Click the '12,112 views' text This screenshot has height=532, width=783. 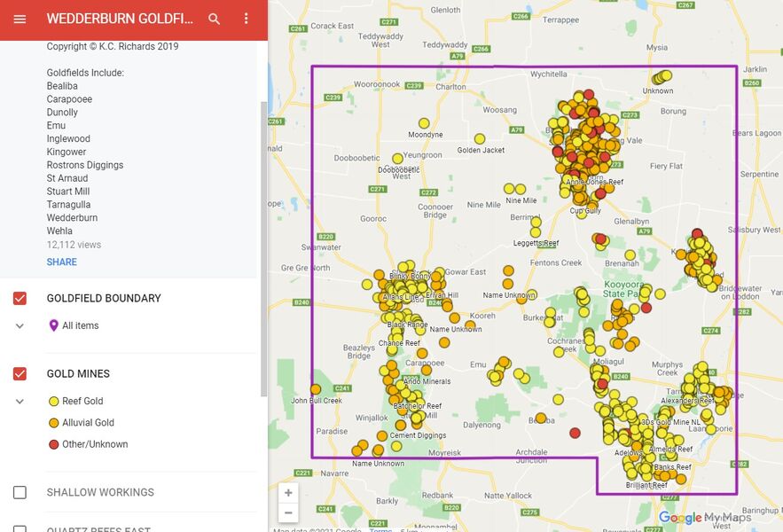click(74, 245)
